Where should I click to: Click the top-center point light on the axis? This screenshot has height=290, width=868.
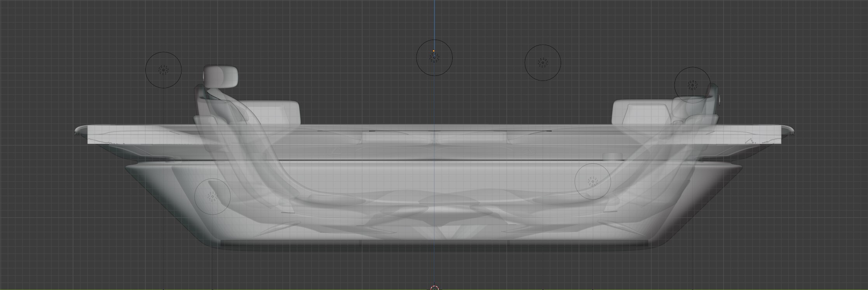tap(434, 58)
